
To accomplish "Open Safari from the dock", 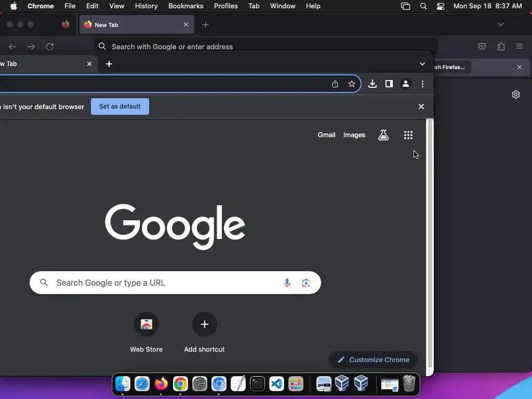I will click(x=142, y=384).
